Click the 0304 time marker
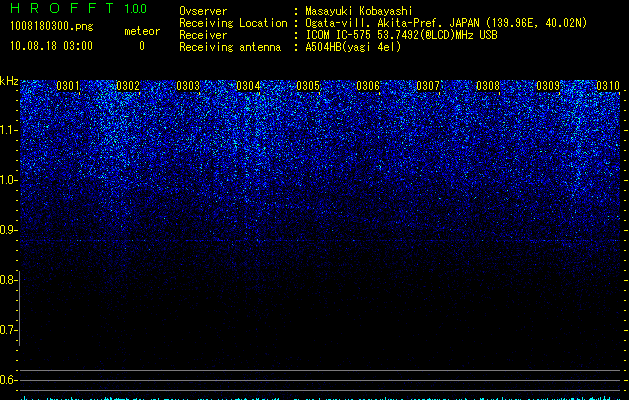The height and width of the screenshot is (400, 629). 248,86
